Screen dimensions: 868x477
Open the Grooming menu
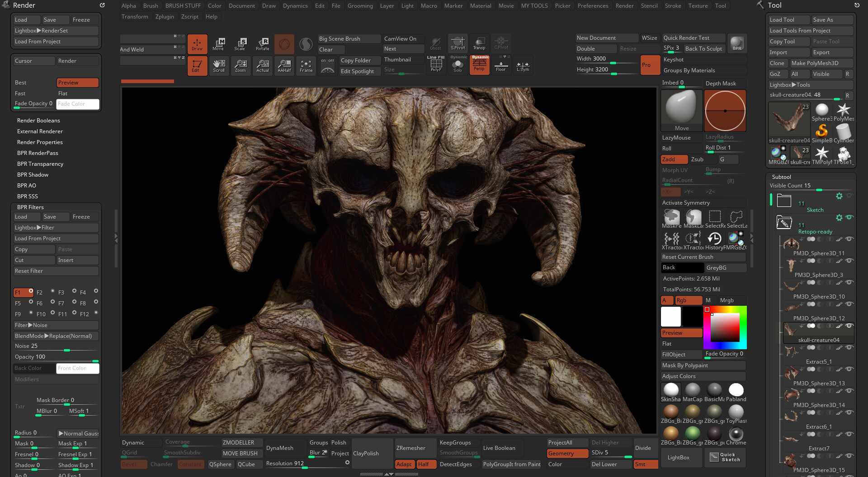point(360,5)
